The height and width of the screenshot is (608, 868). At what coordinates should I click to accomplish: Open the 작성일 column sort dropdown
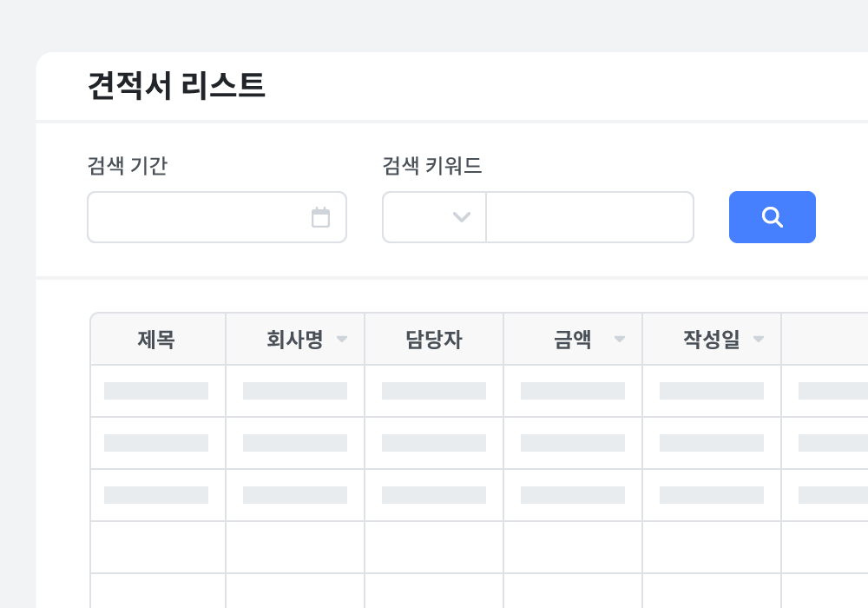click(759, 340)
